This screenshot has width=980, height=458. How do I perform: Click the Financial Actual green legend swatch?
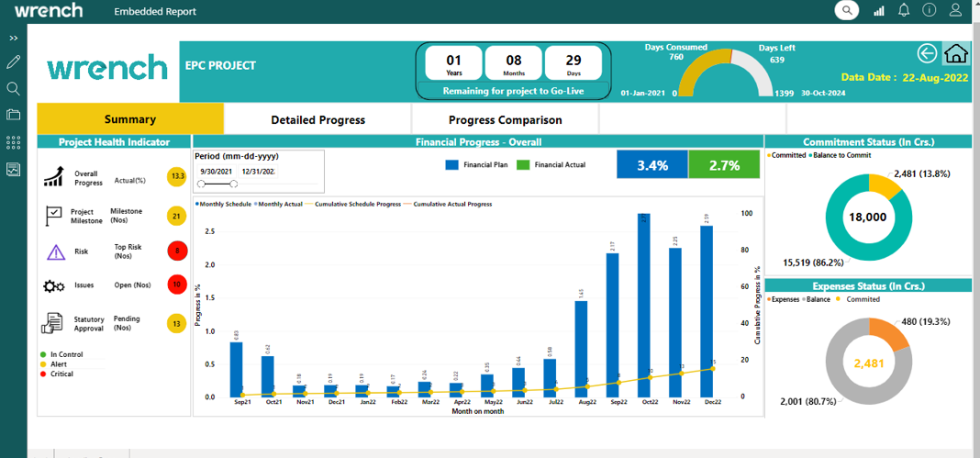(523, 165)
